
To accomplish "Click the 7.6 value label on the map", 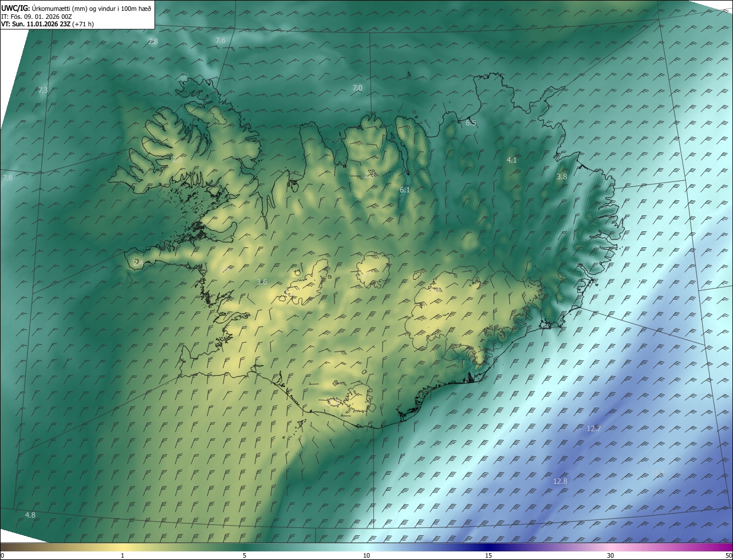I will tap(220, 40).
